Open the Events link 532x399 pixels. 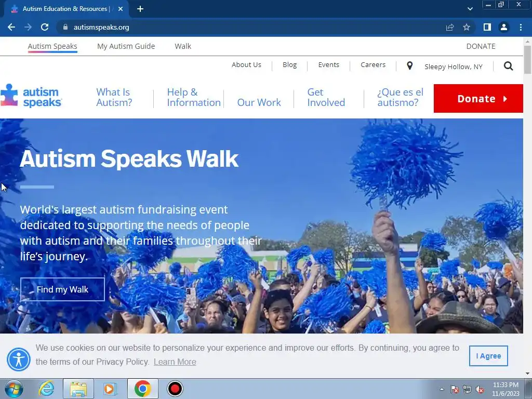(328, 65)
